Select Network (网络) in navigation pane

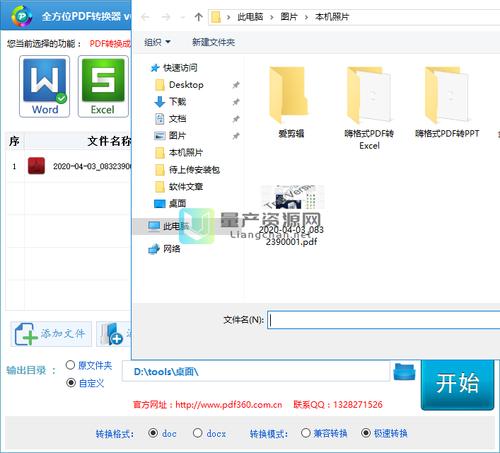coord(171,249)
